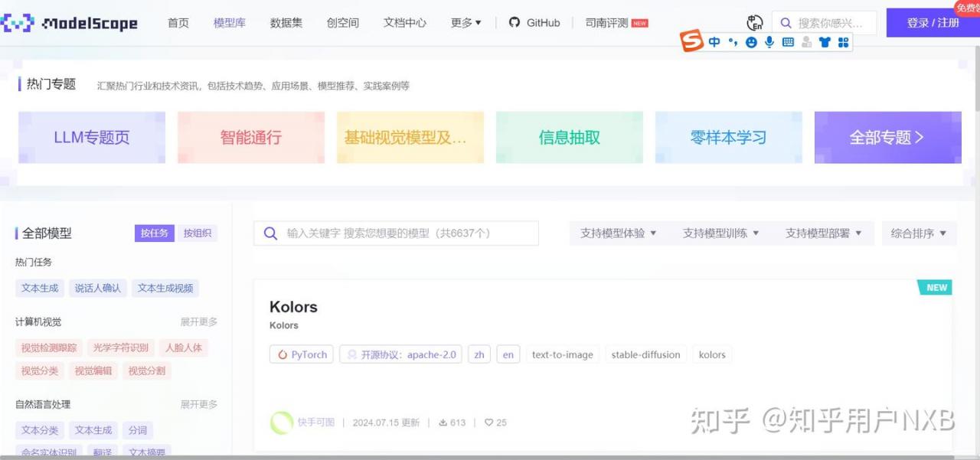Viewport: 980px width, 460px height.
Task: Switch site language with the 中/En icon
Action: [x=755, y=23]
